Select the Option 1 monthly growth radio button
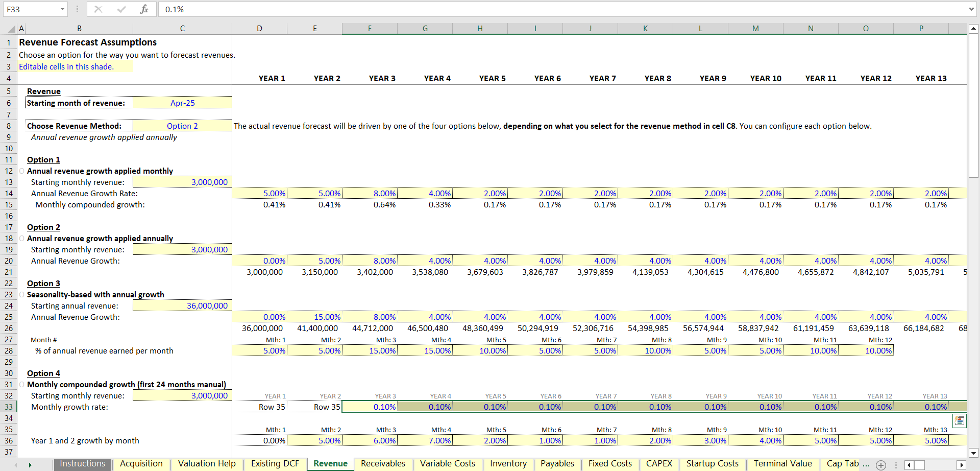Screen dimensions: 980x471 click(x=21, y=171)
